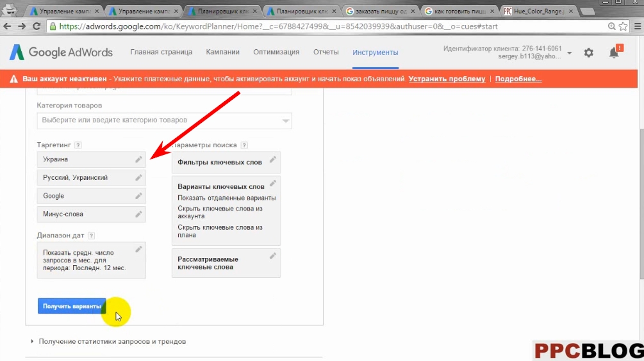Click the page vertical scrollbar
Viewport: 644px width, 361px height.
click(641, 204)
